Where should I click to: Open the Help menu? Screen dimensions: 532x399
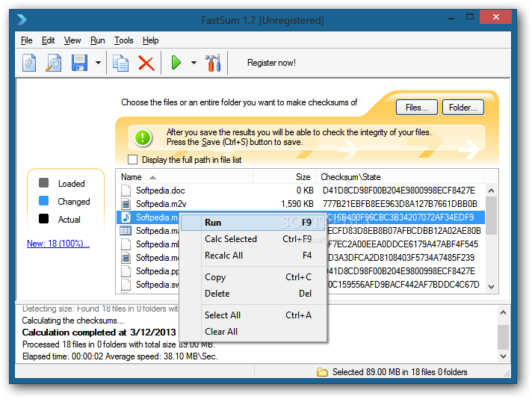pyautogui.click(x=150, y=40)
